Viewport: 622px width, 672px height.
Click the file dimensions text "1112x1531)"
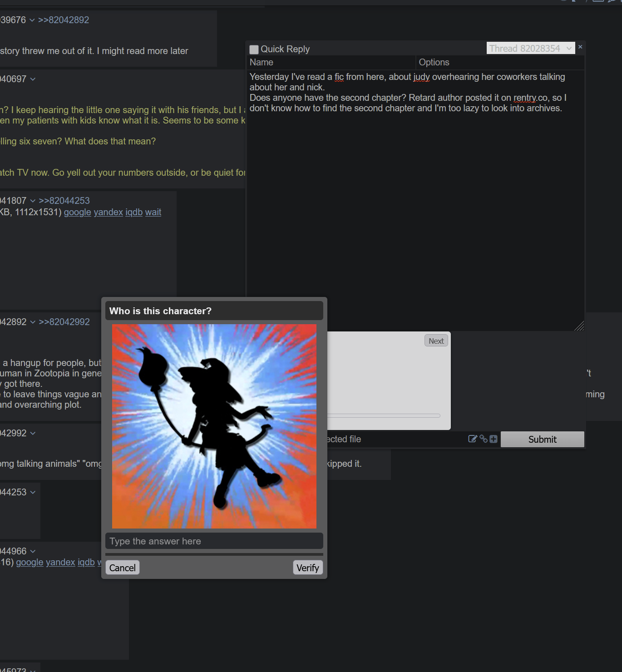pyautogui.click(x=38, y=212)
